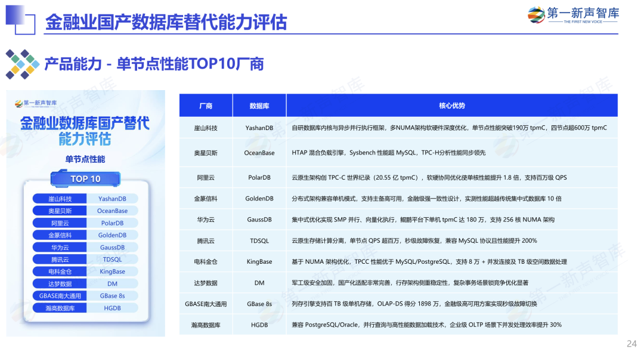
Task: Select the OceanBase button in the ranking list
Action: 113,210
